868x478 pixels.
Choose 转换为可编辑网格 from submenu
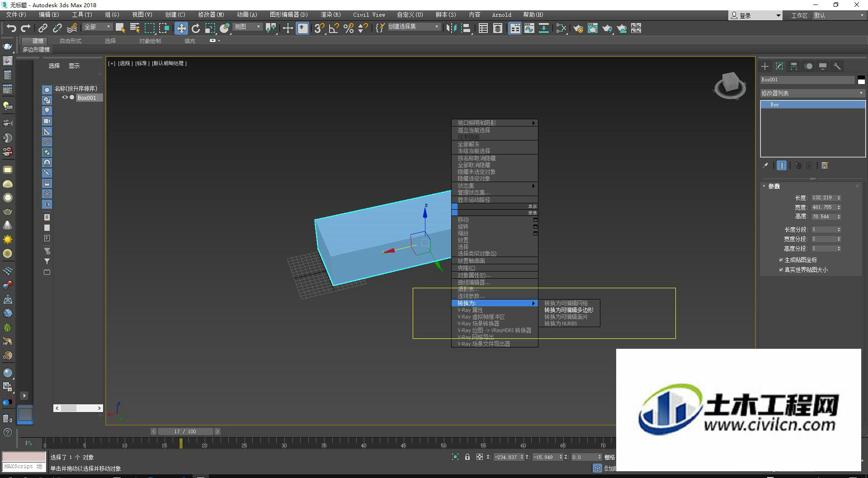pos(566,304)
